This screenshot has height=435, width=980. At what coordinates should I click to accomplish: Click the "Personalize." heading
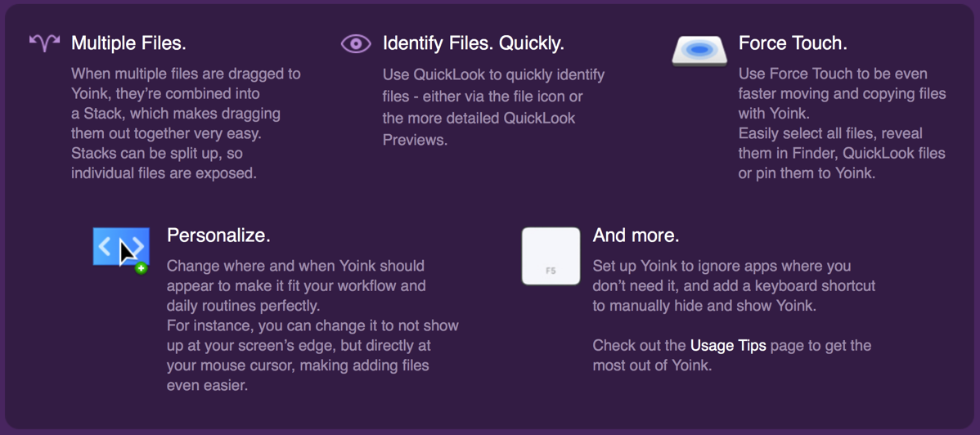218,235
